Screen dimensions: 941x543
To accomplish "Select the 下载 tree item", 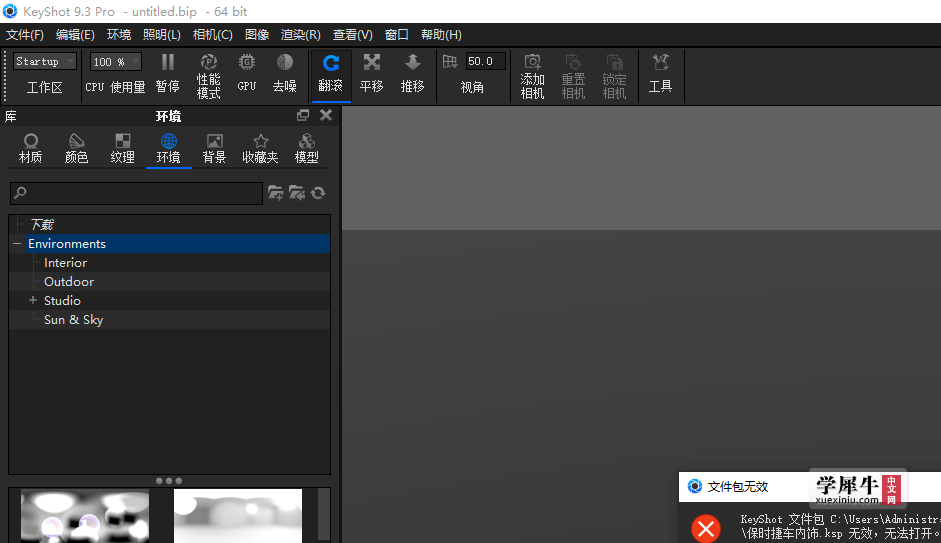I will (x=43, y=224).
